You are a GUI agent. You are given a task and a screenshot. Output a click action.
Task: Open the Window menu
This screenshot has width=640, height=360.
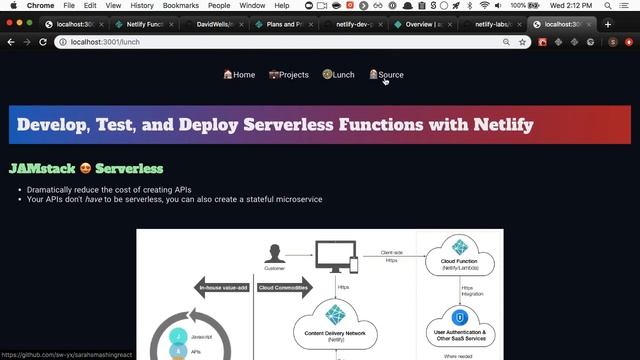(252, 6)
